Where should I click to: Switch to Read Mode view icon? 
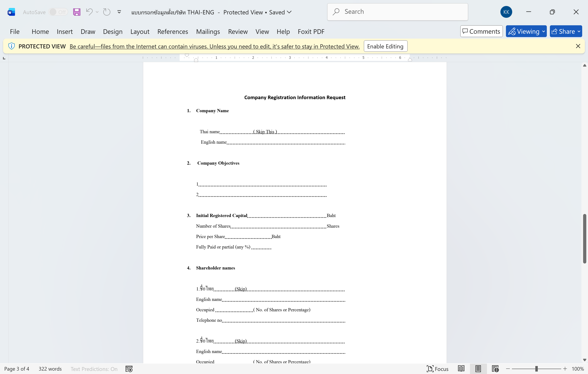click(461, 369)
